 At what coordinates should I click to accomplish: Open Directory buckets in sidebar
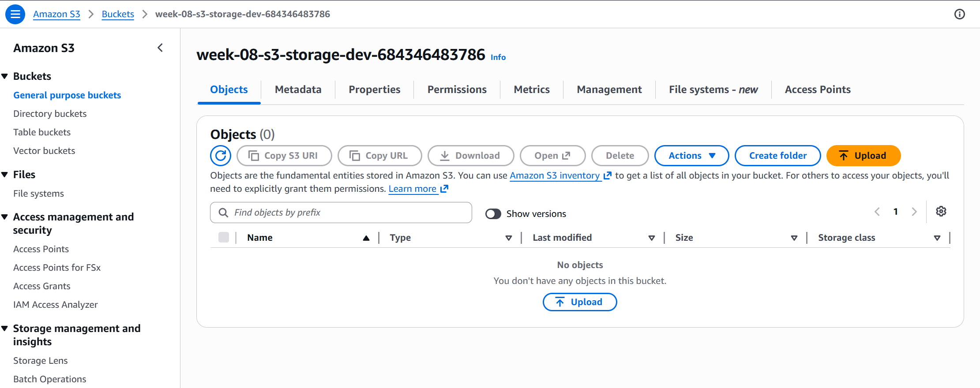tap(50, 114)
